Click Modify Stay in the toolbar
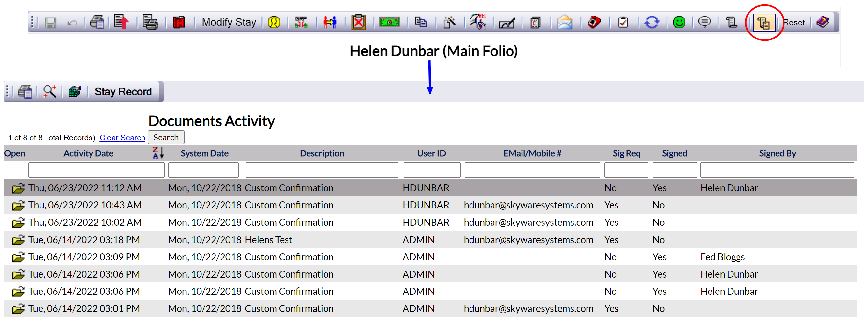This screenshot has width=868, height=325. coord(229,23)
